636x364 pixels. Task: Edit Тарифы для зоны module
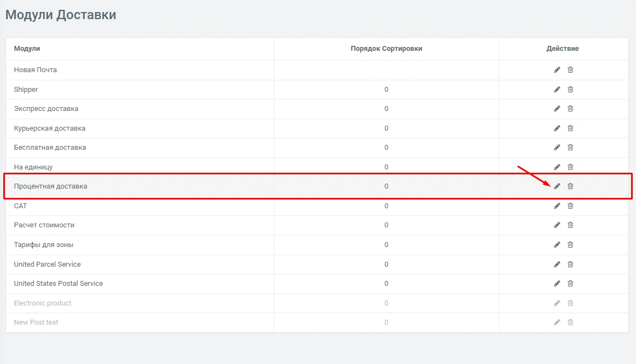coord(557,245)
